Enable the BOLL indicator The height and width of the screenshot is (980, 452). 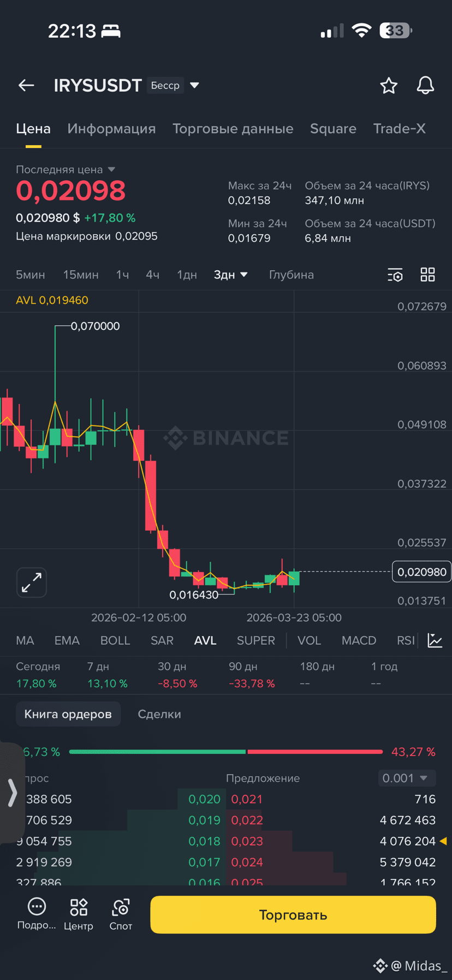coord(115,640)
